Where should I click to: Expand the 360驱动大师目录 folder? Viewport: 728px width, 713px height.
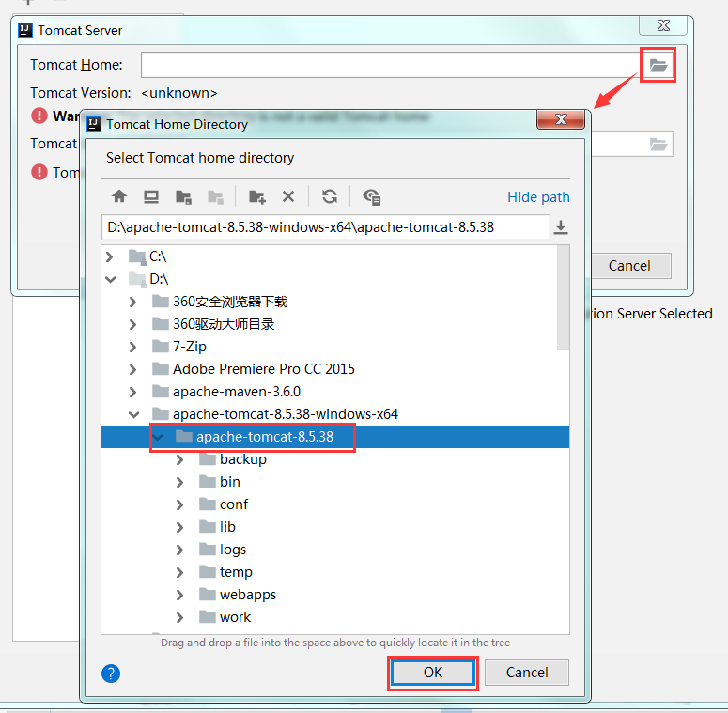tap(132, 324)
